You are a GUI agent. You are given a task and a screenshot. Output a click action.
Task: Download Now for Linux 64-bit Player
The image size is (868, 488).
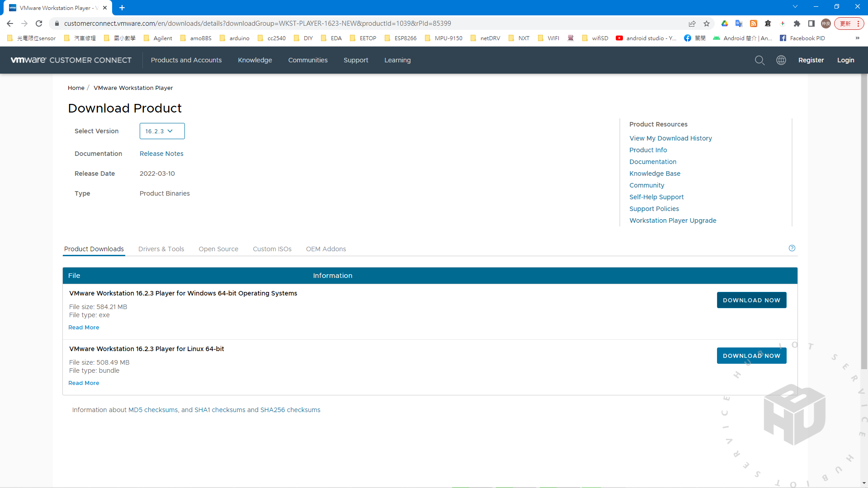tap(751, 356)
